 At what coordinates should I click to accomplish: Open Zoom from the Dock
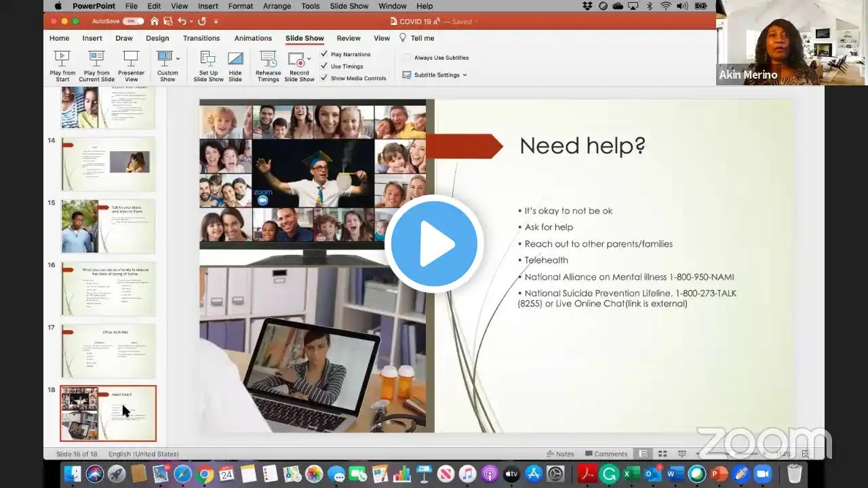(763, 474)
